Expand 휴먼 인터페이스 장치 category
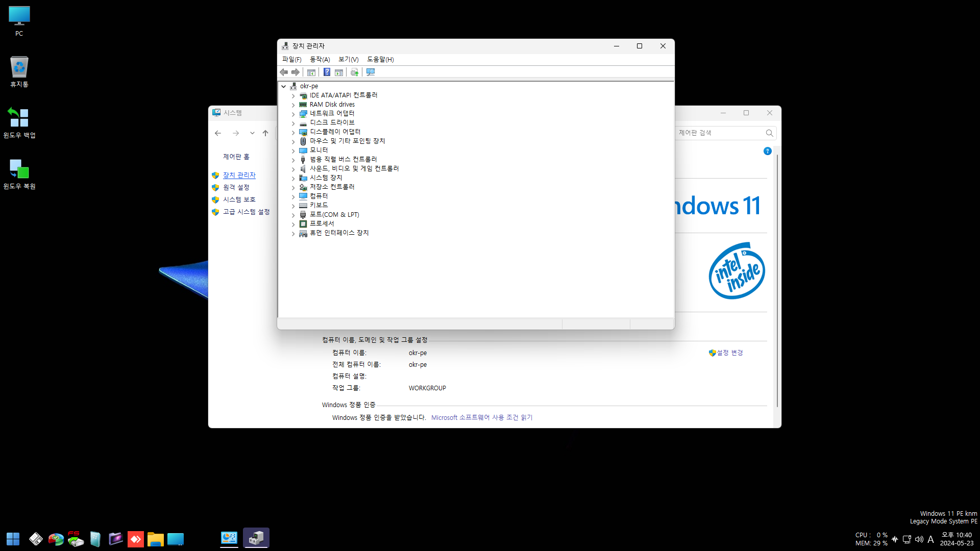Screen dimensions: 980x551 (293, 233)
